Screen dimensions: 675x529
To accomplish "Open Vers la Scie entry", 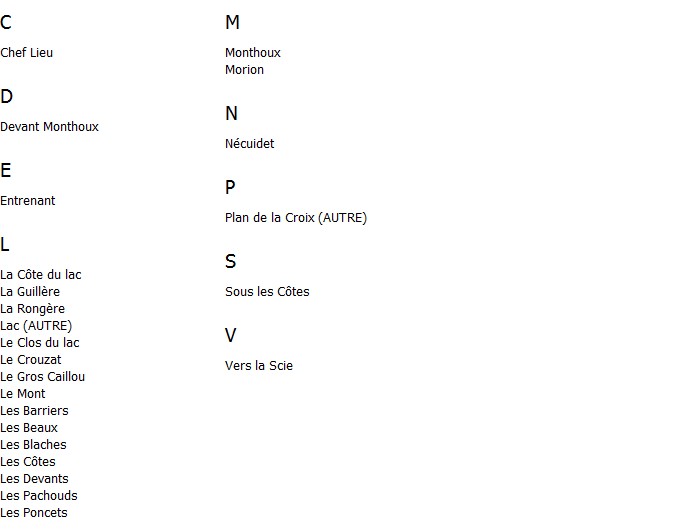I will coord(259,366).
